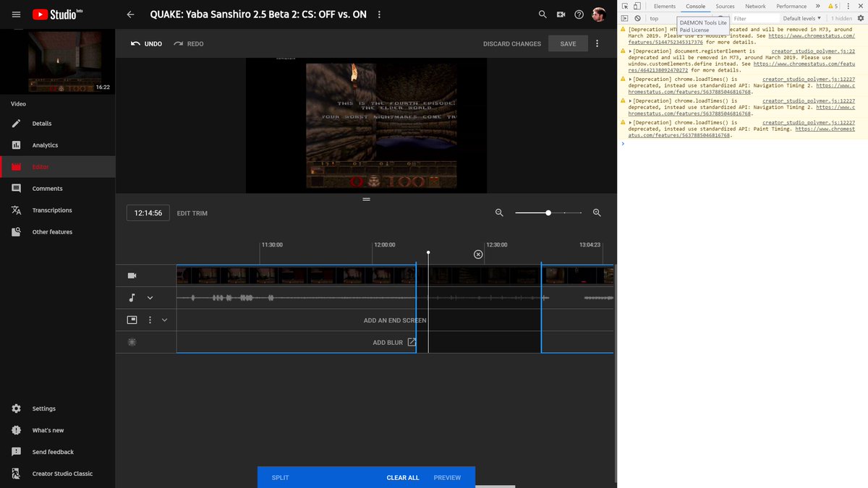Click the YouTube Studio logo
Screen dimensions: 868x488
click(x=58, y=14)
